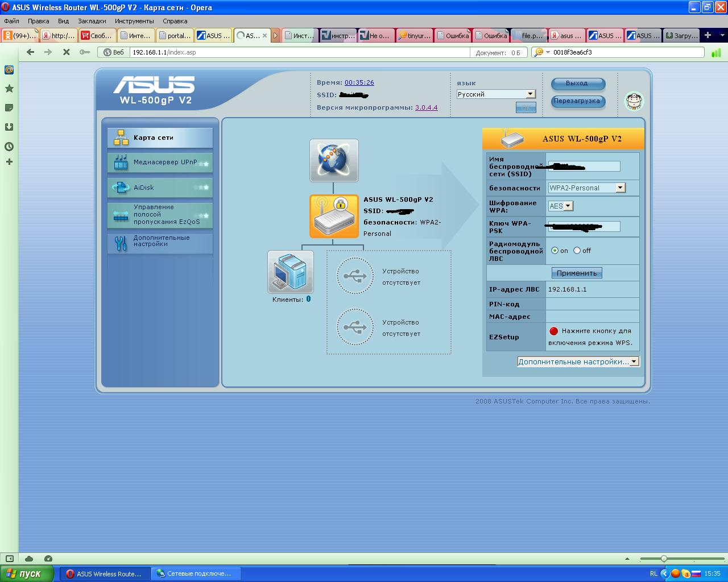Click Opera Link cloud icon
Screen dimensions: 728x582
pyautogui.click(x=29, y=559)
